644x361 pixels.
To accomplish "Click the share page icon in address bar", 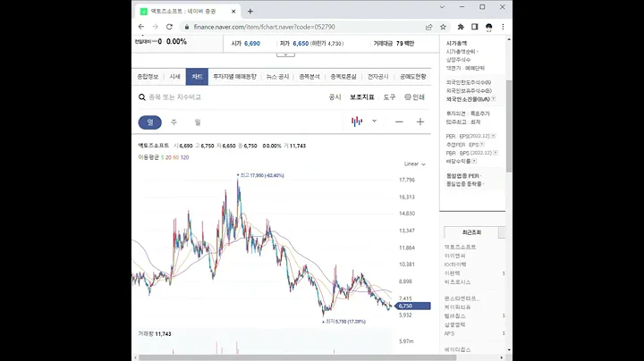I will click(x=428, y=27).
